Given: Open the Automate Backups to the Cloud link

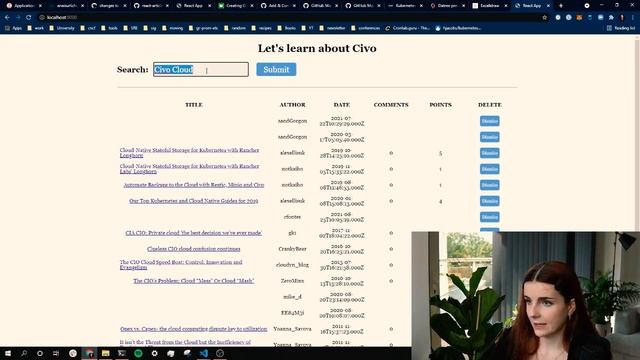Looking at the screenshot, I should [x=194, y=185].
